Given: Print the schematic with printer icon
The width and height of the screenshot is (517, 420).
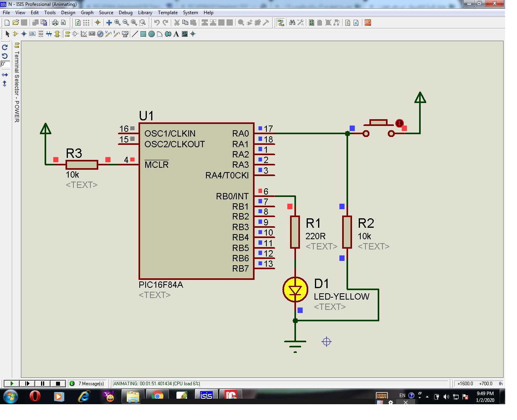Looking at the screenshot, I should tap(55, 22).
